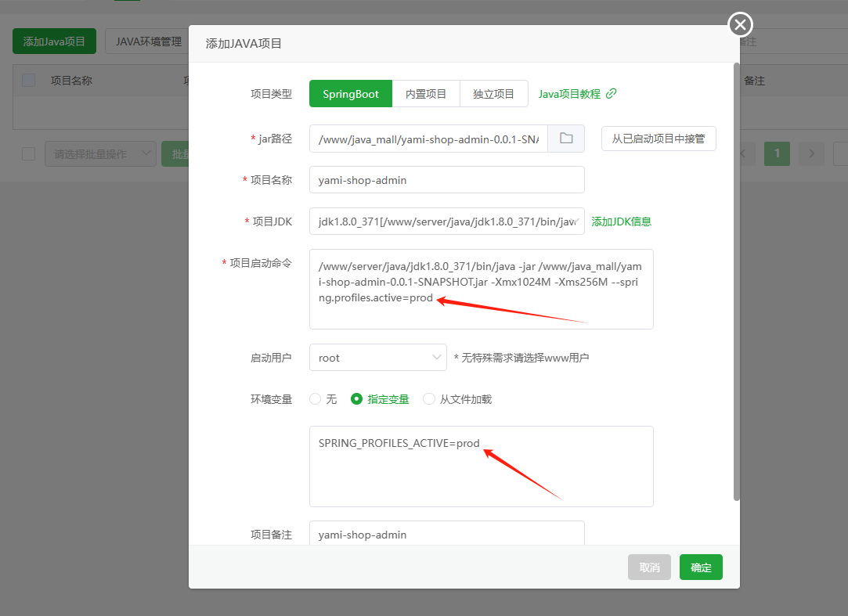Select the 无 environment variable radio button
Viewport: 848px width, 616px height.
[x=315, y=398]
